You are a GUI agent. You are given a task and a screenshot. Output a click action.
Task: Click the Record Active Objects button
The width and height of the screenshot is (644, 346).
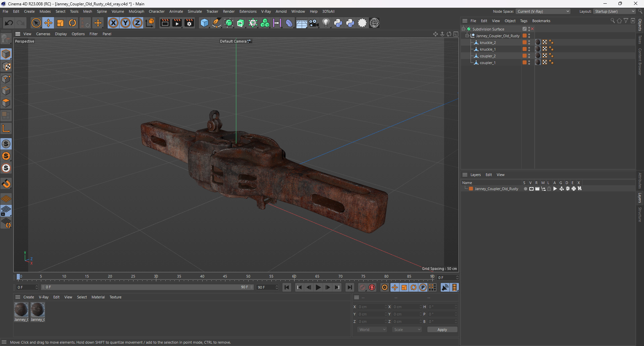click(363, 287)
